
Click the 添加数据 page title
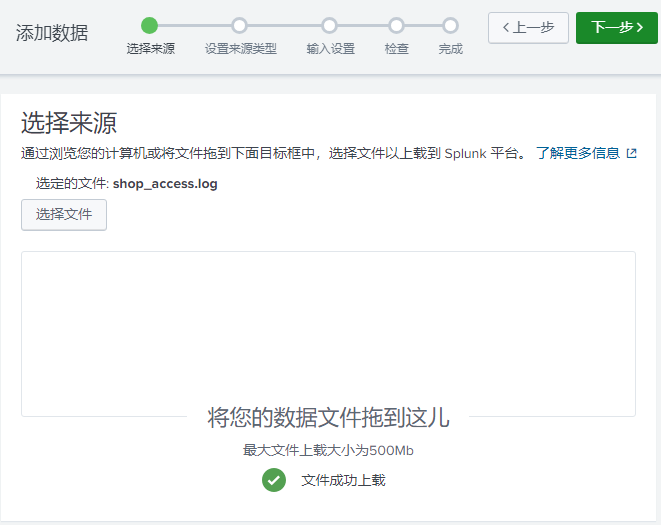[52, 33]
